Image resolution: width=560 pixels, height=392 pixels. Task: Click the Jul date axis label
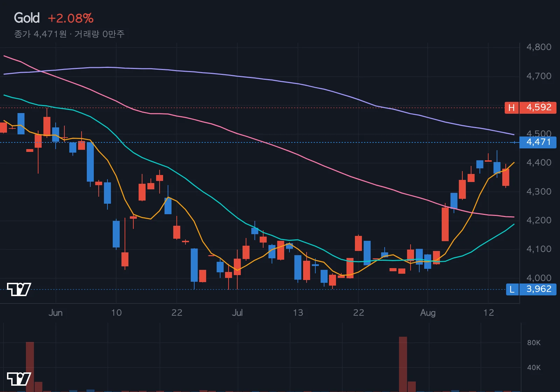[237, 313]
